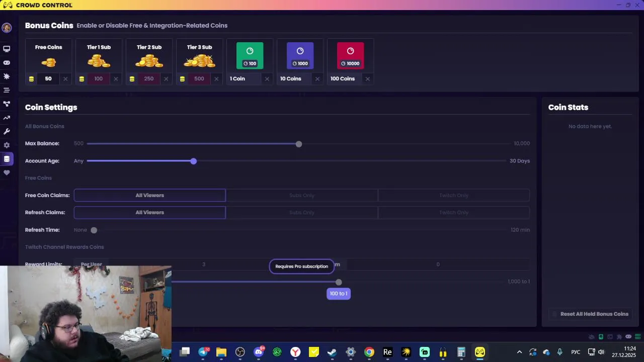Disable Free Coins with its X button
Viewport: 644px width, 362px height.
[x=65, y=79]
